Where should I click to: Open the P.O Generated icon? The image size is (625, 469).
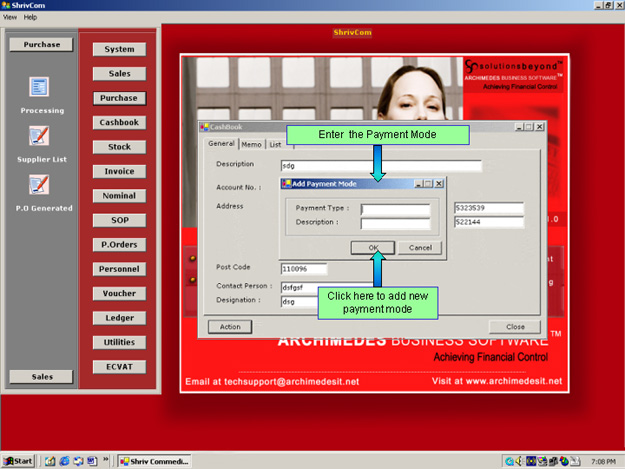coord(40,185)
